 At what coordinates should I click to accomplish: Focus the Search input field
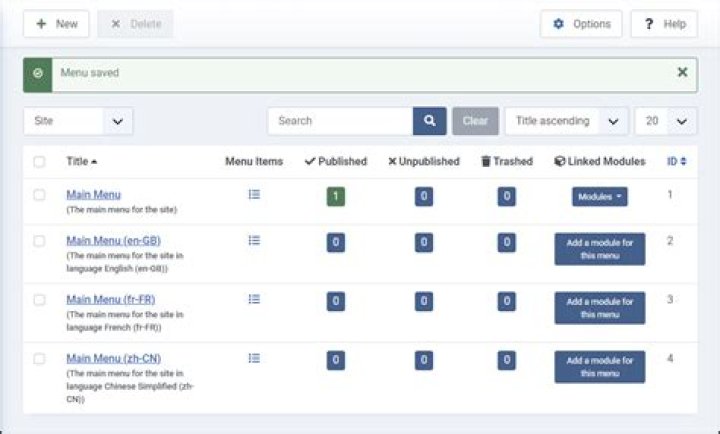[x=340, y=121]
